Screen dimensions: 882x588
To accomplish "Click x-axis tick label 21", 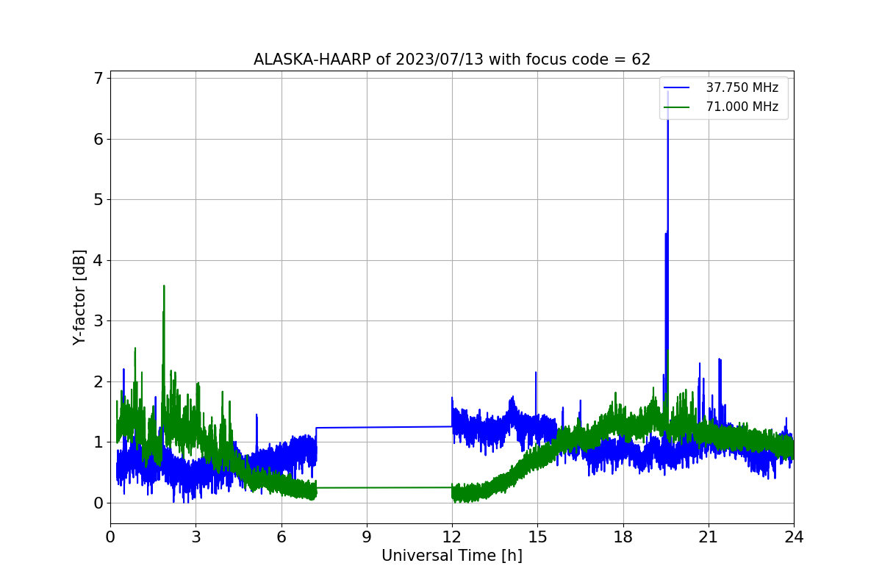I will pyautogui.click(x=709, y=537).
